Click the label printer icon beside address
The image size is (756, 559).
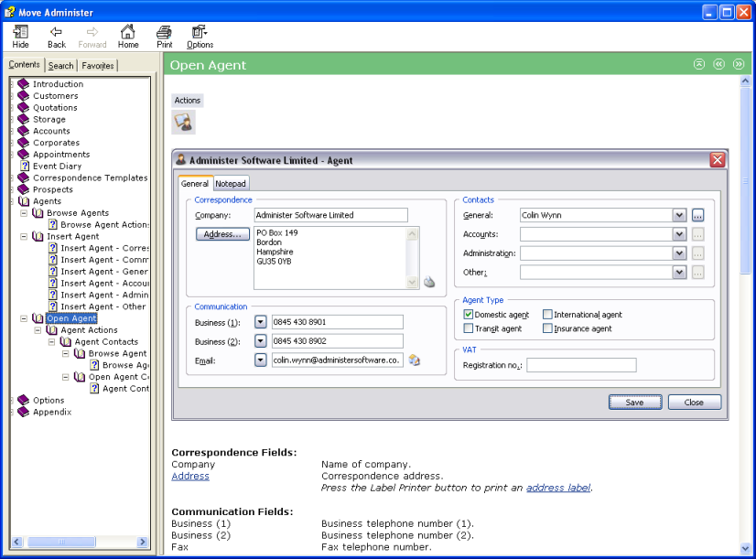428,282
